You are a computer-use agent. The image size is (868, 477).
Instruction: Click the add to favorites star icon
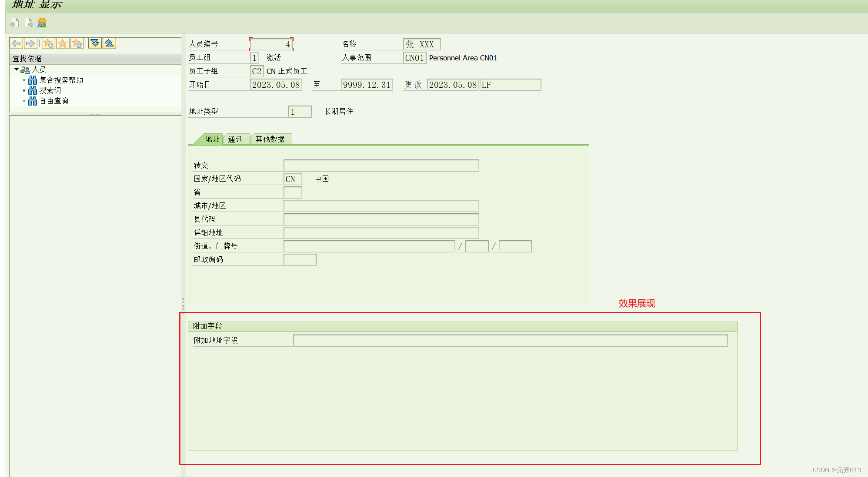pos(48,43)
